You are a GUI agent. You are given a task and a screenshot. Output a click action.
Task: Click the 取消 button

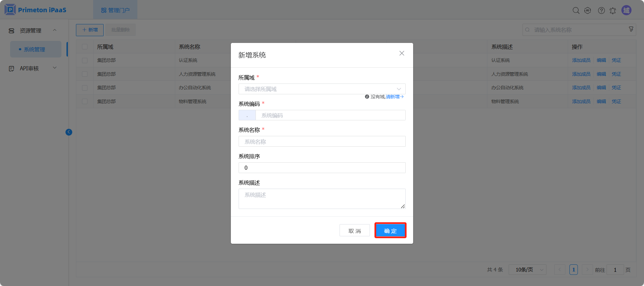coord(354,231)
